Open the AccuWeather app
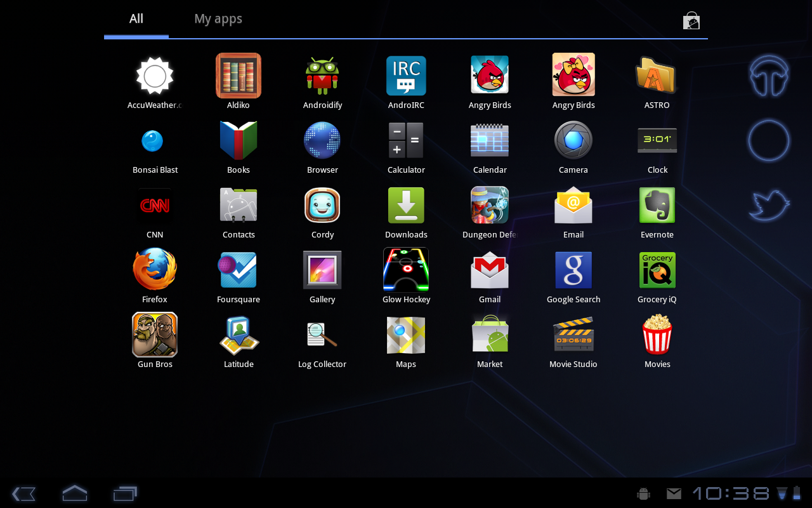This screenshot has height=508, width=812. 155,76
